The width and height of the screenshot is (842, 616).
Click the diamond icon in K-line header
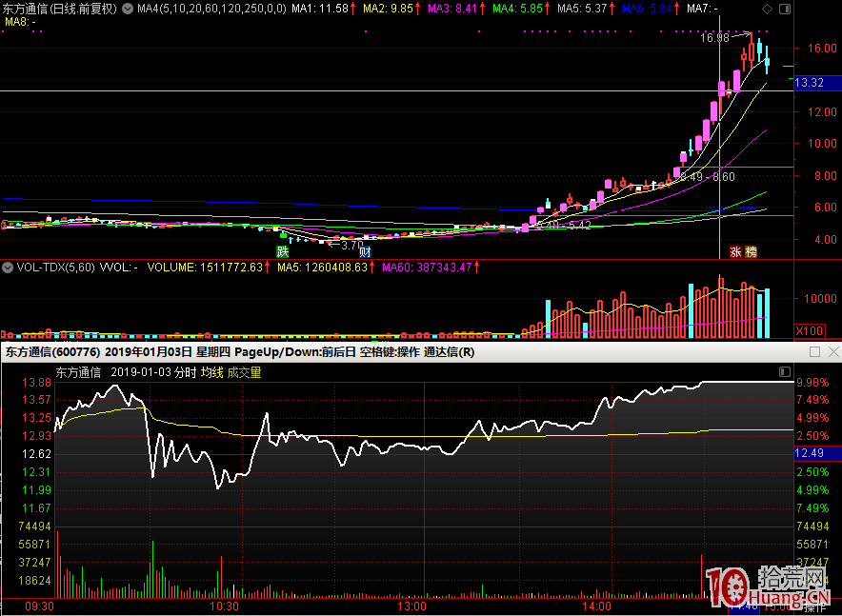coord(767,10)
